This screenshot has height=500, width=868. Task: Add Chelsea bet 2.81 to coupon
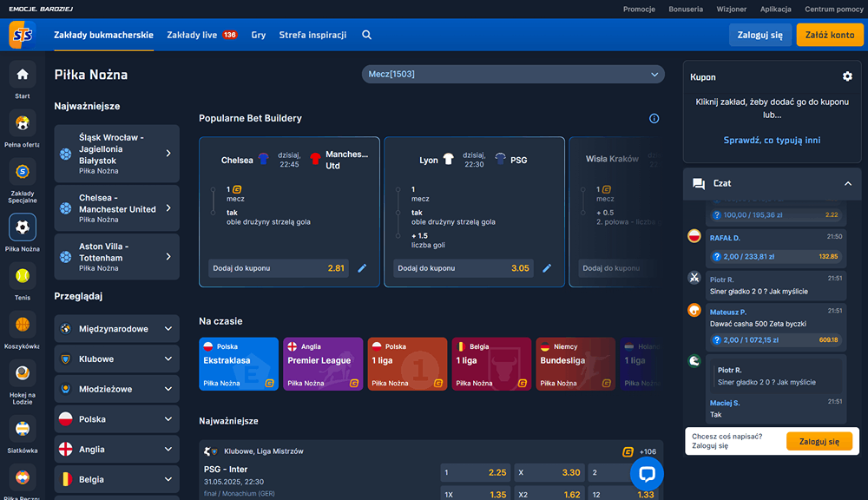tap(279, 268)
